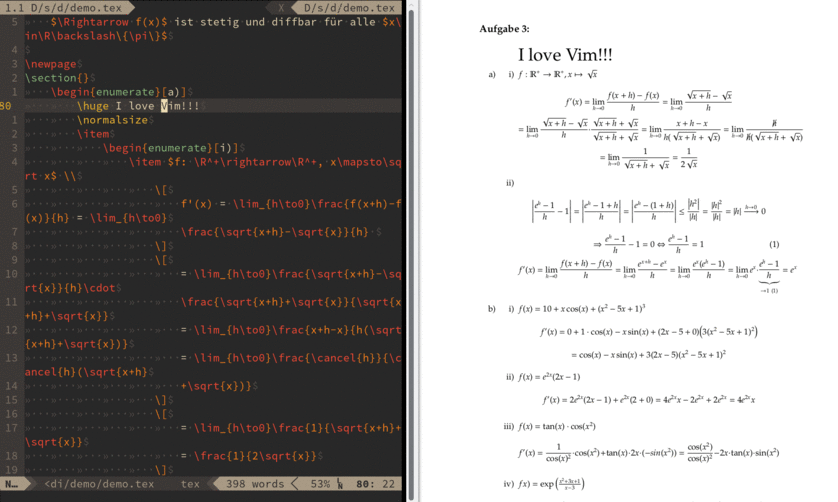
Task: Close the tab with the X in tabline
Action: pos(281,7)
